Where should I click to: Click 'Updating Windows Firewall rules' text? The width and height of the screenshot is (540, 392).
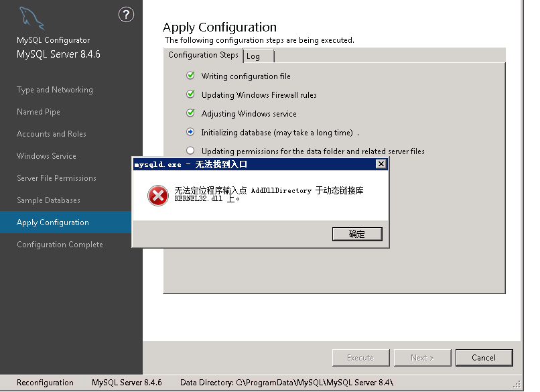[259, 95]
